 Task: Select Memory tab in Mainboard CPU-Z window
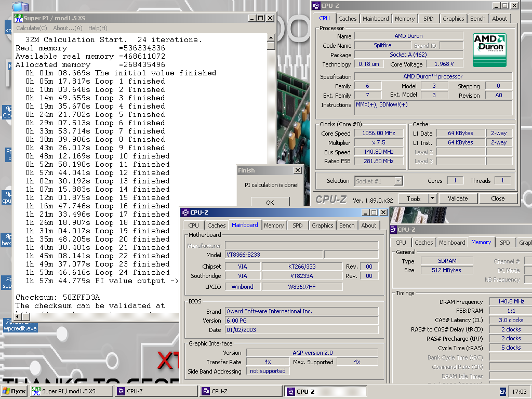pyautogui.click(x=274, y=225)
